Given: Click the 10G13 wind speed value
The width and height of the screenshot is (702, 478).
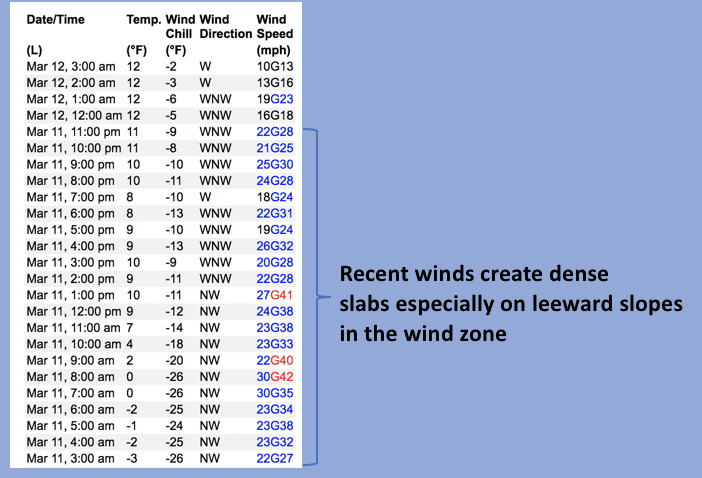Looking at the screenshot, I should (274, 66).
